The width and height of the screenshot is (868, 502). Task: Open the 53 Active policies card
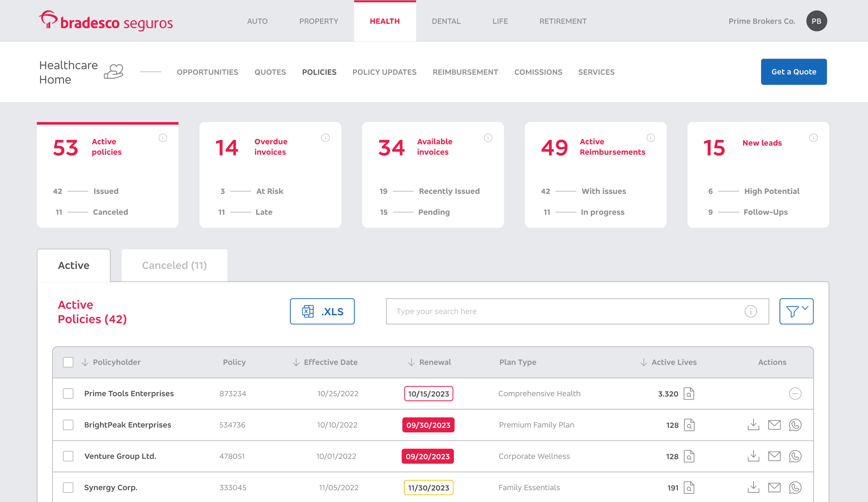108,175
